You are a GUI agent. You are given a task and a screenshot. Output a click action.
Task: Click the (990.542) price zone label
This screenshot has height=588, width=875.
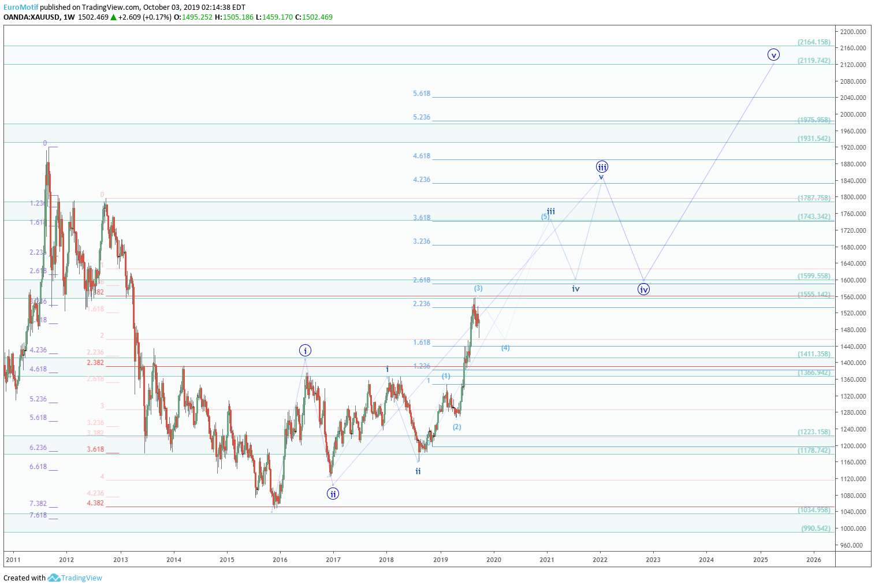(x=816, y=529)
